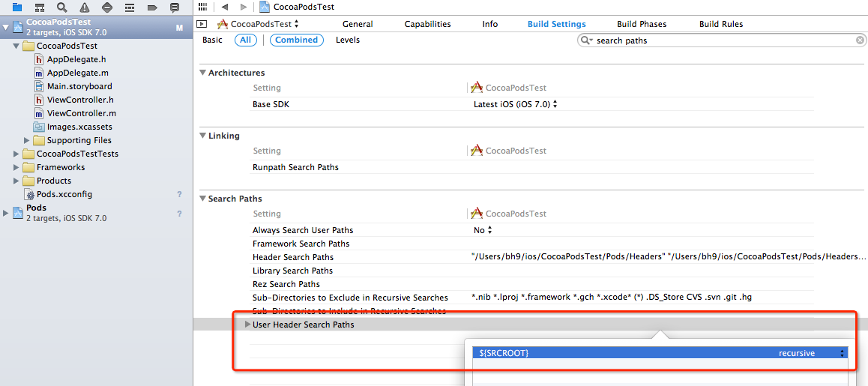The width and height of the screenshot is (868, 386).
Task: Switch to the Capabilities tab
Action: pos(427,24)
